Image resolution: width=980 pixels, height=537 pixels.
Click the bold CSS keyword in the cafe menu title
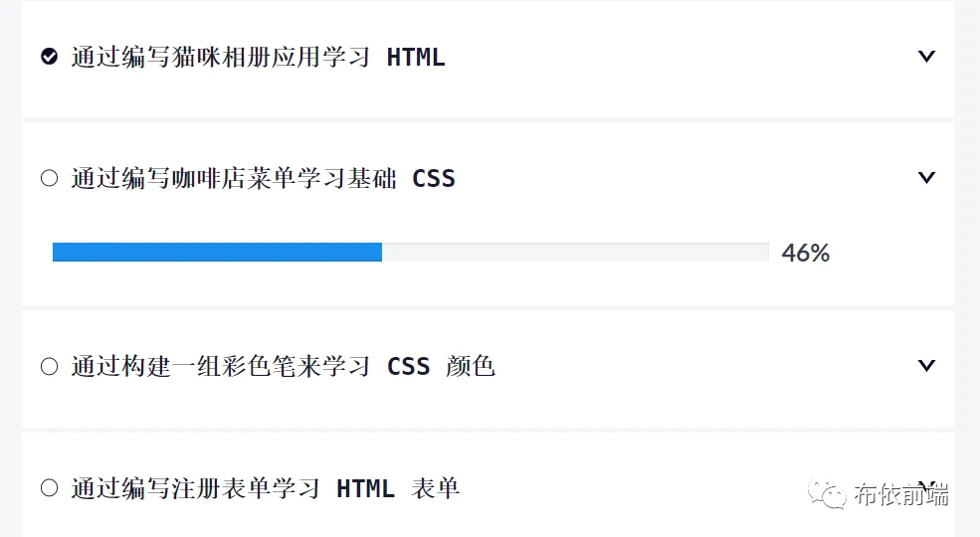tap(434, 179)
